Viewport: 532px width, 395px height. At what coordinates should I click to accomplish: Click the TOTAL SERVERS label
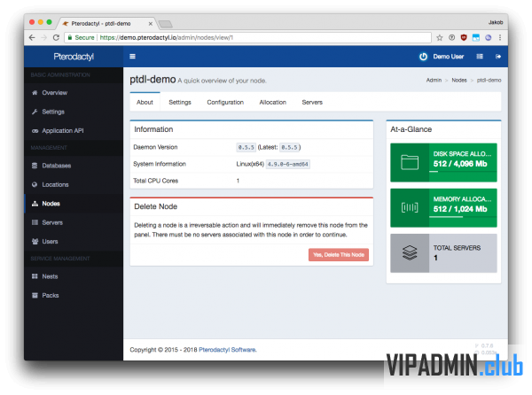pyautogui.click(x=457, y=248)
